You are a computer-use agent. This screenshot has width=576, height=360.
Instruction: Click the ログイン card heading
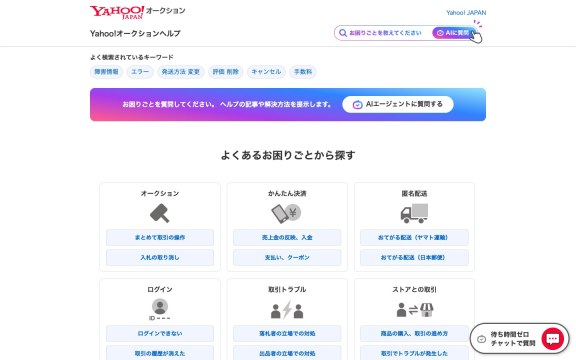pyautogui.click(x=160, y=289)
